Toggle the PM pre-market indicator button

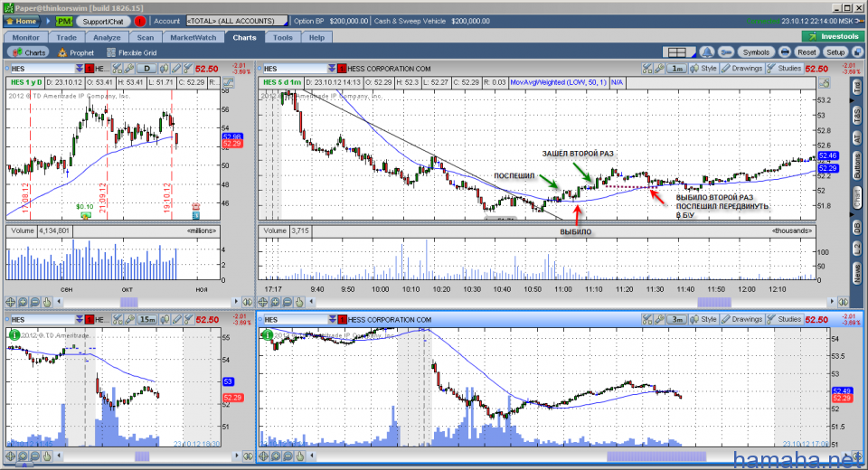click(x=62, y=20)
